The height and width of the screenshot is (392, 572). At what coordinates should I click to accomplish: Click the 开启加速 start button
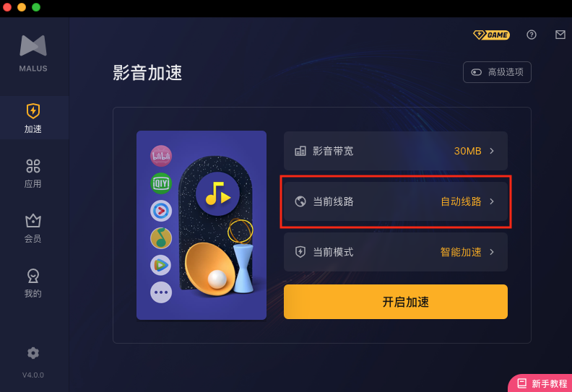pyautogui.click(x=396, y=302)
